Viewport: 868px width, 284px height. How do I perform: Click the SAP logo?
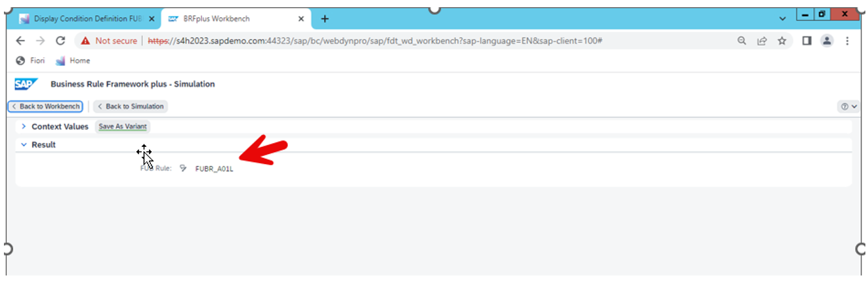click(26, 84)
